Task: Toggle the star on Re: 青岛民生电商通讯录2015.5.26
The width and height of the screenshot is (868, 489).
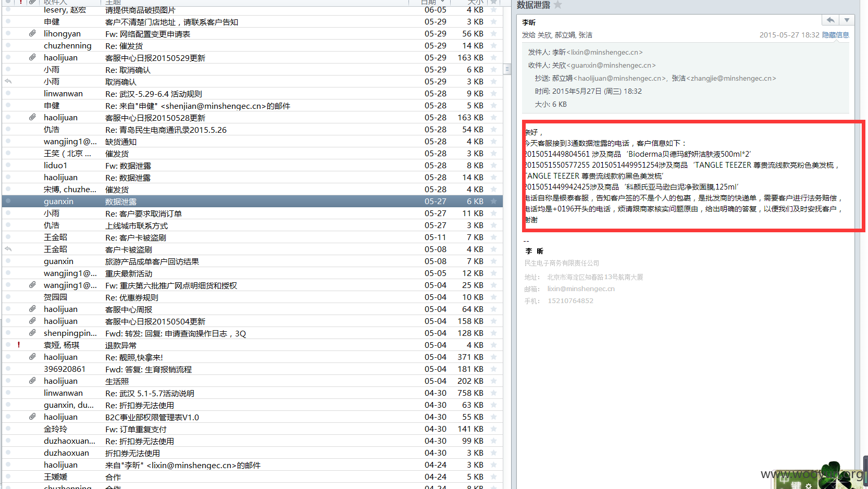Action: [493, 129]
